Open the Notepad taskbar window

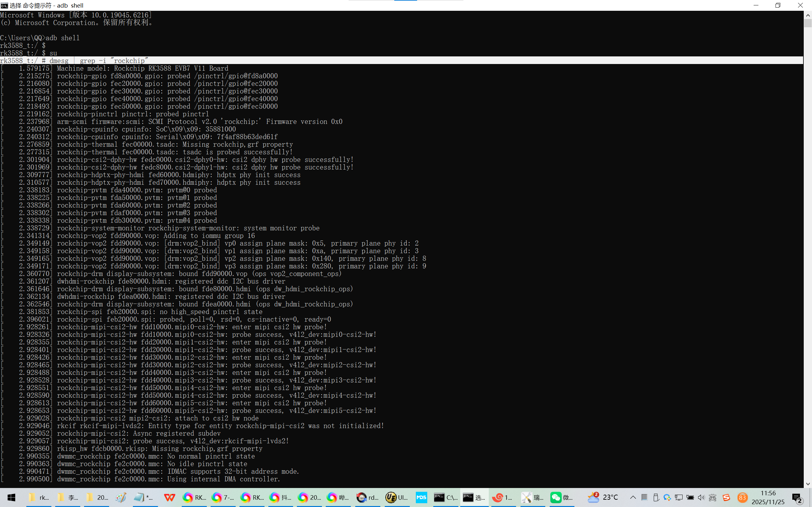pos(144,497)
